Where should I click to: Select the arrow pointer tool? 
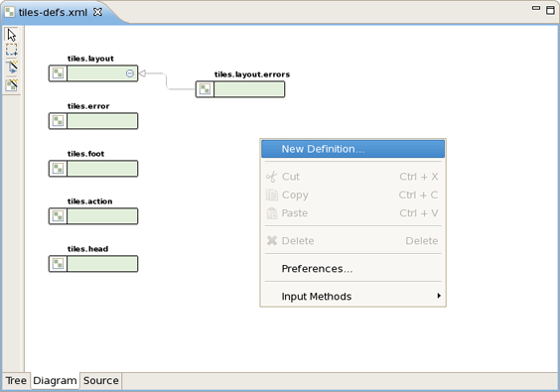[x=12, y=35]
